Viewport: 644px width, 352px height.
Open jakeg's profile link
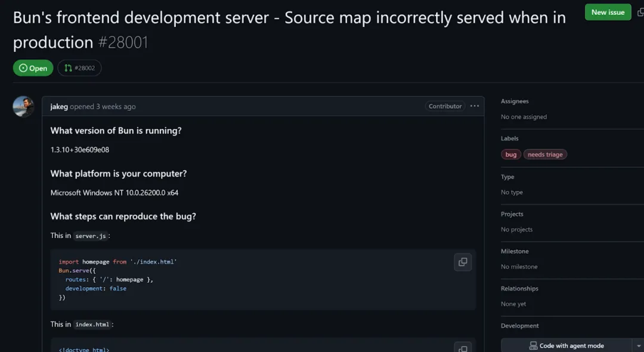[59, 106]
